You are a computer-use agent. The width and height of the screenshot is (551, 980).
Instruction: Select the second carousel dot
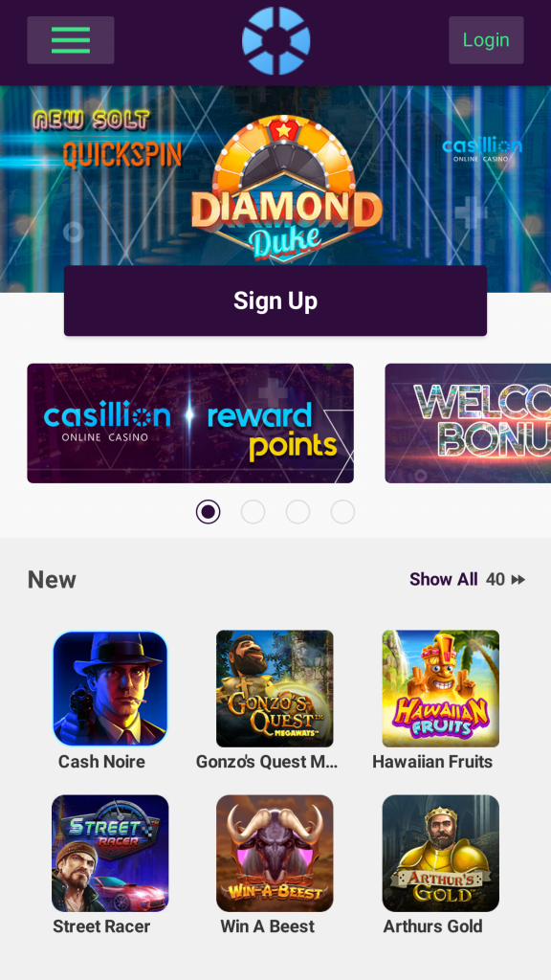(253, 512)
